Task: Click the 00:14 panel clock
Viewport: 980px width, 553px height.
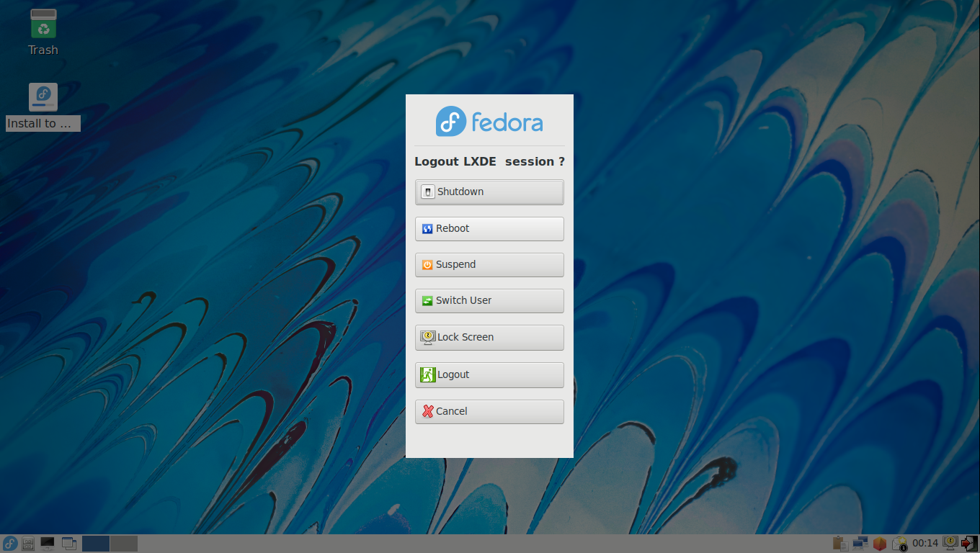Action: pos(925,544)
